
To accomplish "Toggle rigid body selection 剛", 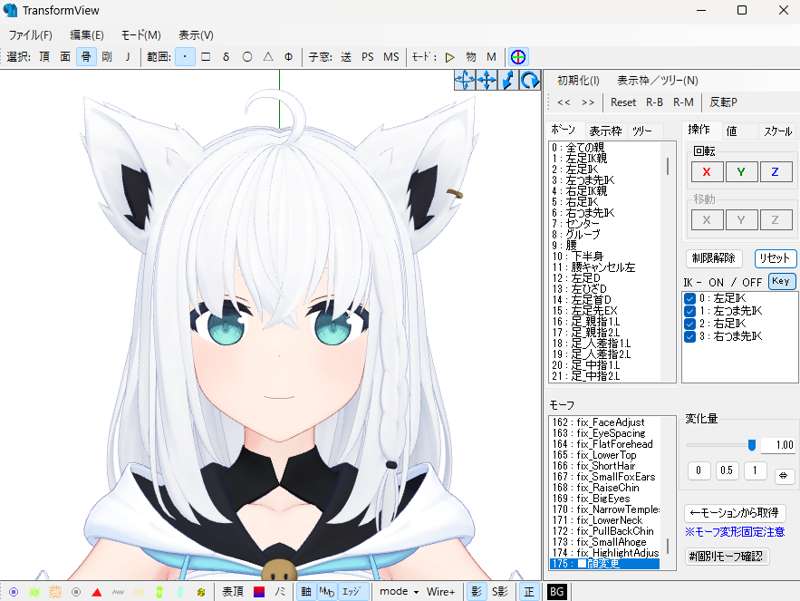I will pos(107,57).
